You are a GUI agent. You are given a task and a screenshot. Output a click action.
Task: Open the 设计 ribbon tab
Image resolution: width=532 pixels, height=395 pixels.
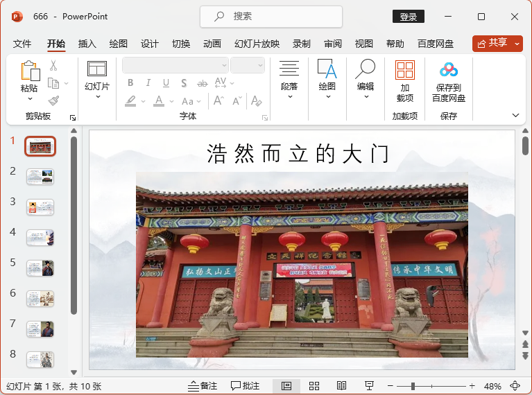(150, 44)
